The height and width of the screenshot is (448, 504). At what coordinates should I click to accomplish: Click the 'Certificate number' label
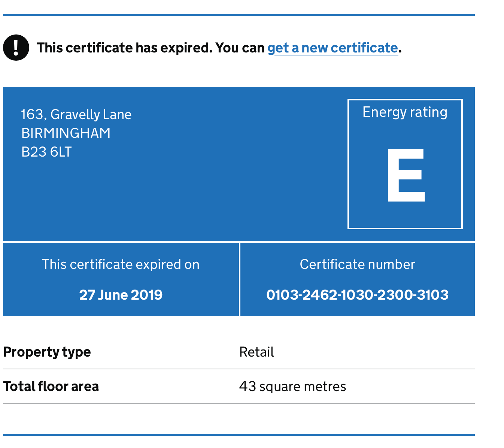[357, 264]
